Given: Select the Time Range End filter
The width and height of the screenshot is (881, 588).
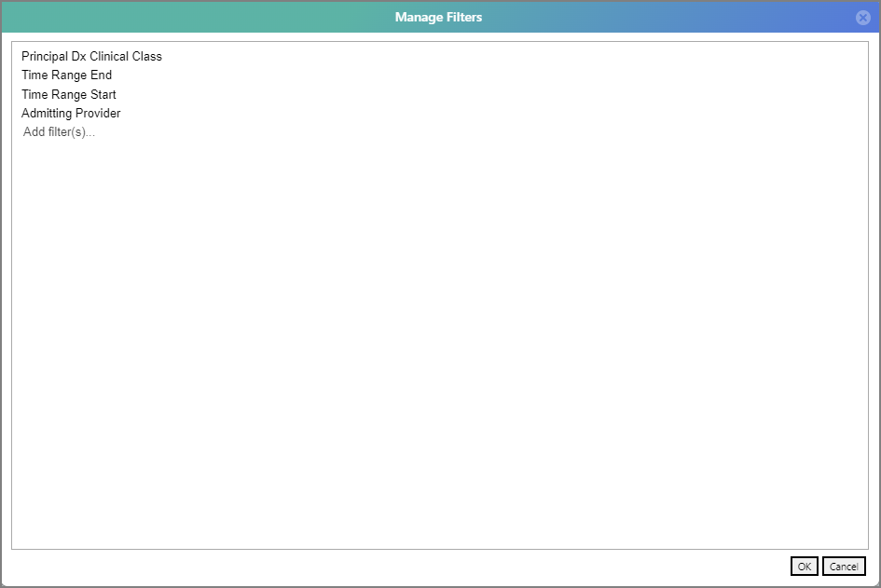Looking at the screenshot, I should click(67, 75).
